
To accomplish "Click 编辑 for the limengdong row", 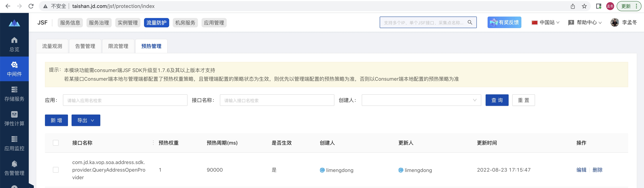I will pos(581,170).
